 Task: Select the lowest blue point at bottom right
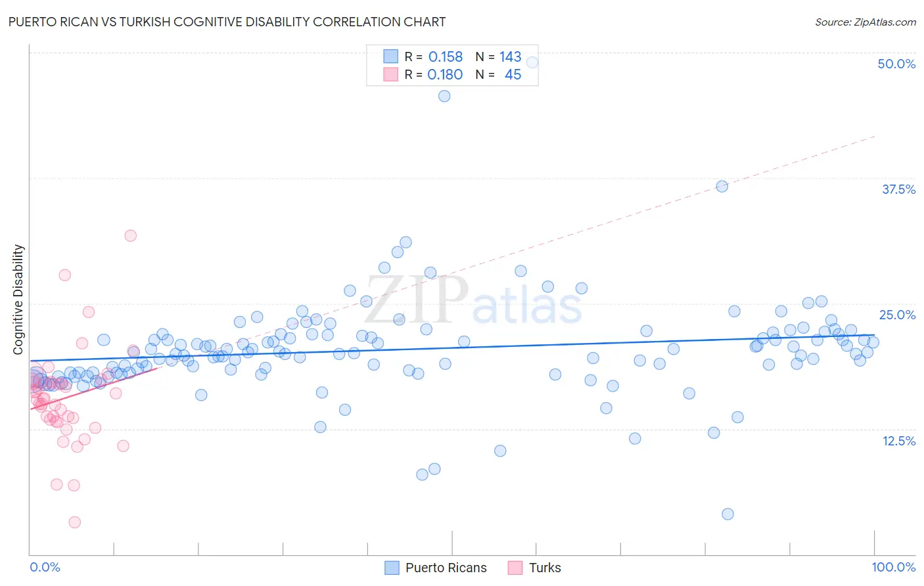tap(728, 514)
